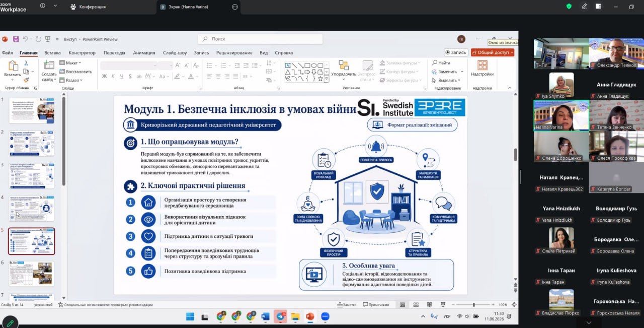644x328 pixels.
Task: Open the Выделить select dropdown
Action: pos(447,80)
